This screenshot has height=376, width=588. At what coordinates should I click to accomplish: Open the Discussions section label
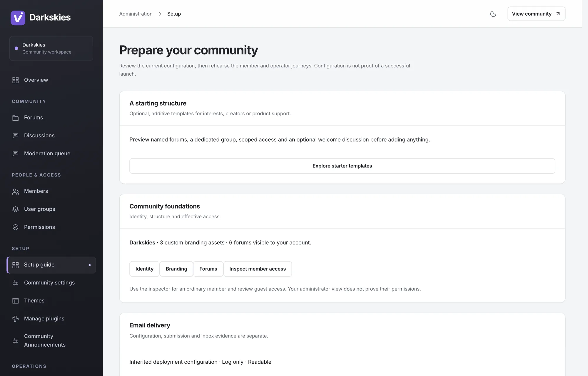click(39, 136)
